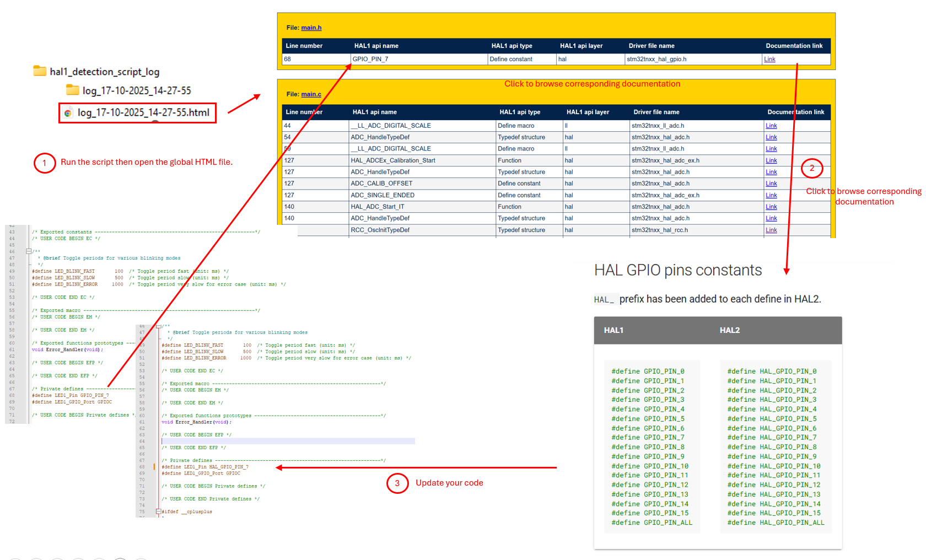Click the circled number 2 step marker
Screen dimensions: 926x560
pyautogui.click(x=811, y=169)
